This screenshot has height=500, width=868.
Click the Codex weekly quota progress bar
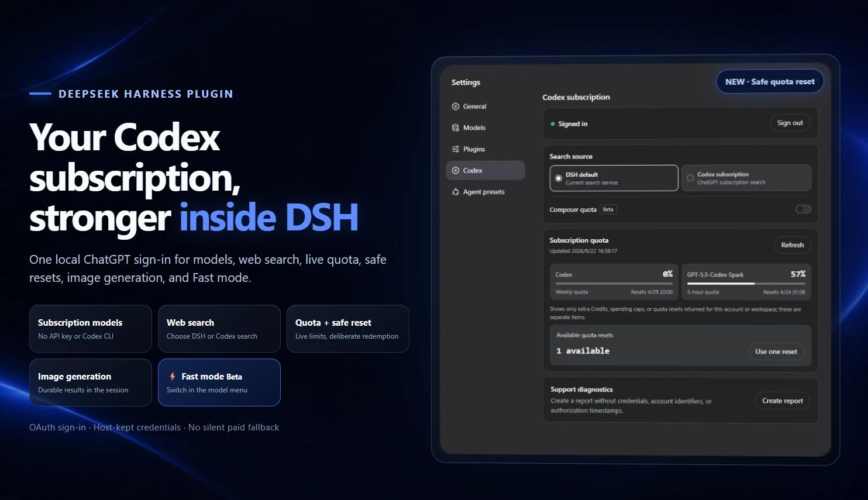tap(614, 284)
